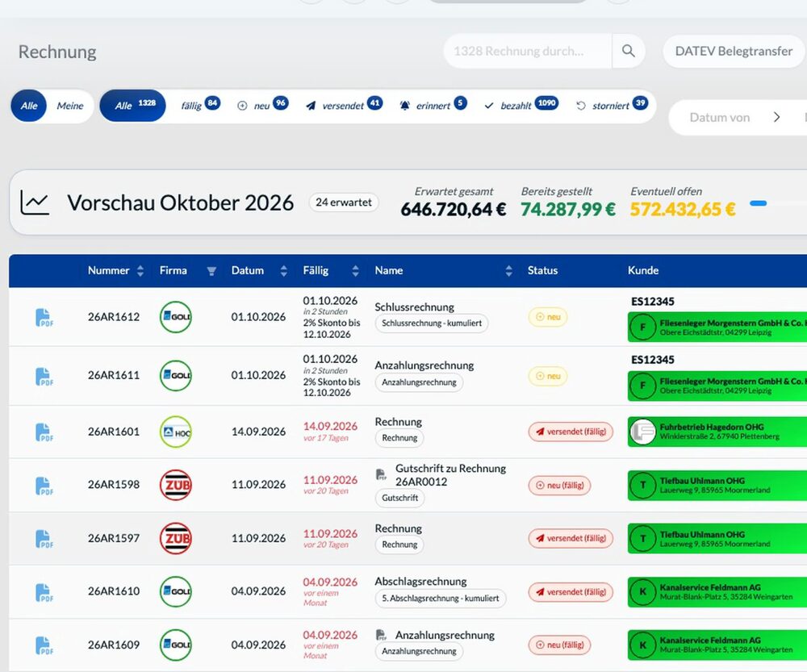Click the company logo in row 26AR1610
807x672 pixels.
pos(175,591)
